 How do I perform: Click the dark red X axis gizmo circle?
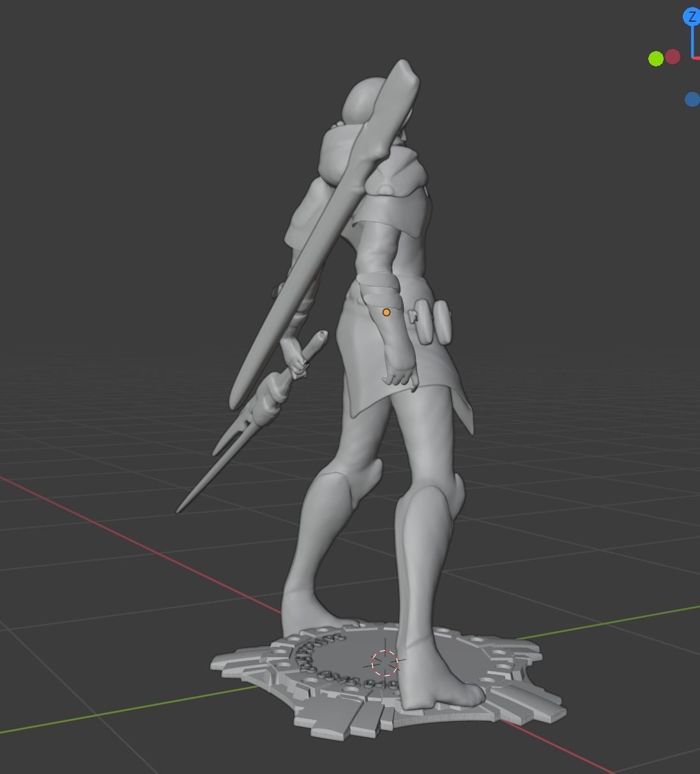coord(673,57)
